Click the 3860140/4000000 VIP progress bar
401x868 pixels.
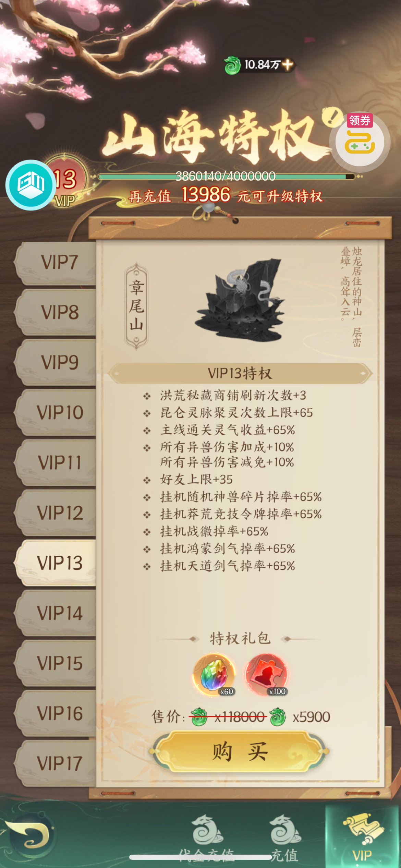(x=226, y=177)
